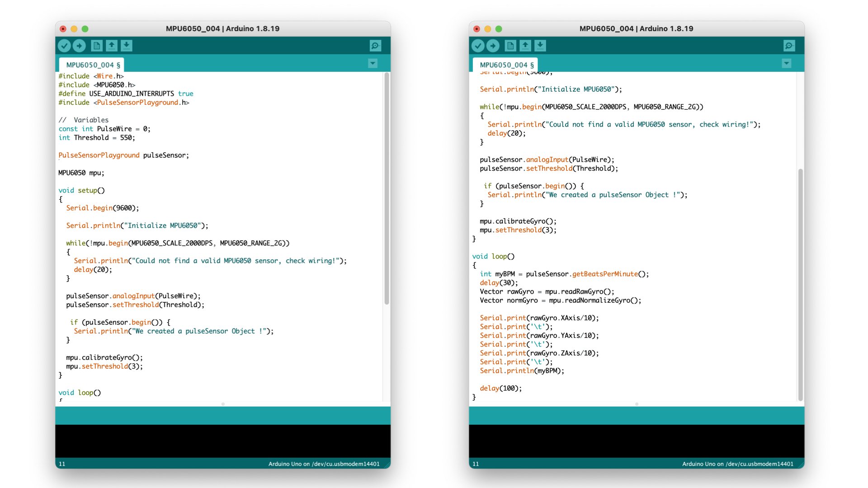Click 'Serial.begin(9600);' in left editor
868x488 pixels.
click(103, 208)
